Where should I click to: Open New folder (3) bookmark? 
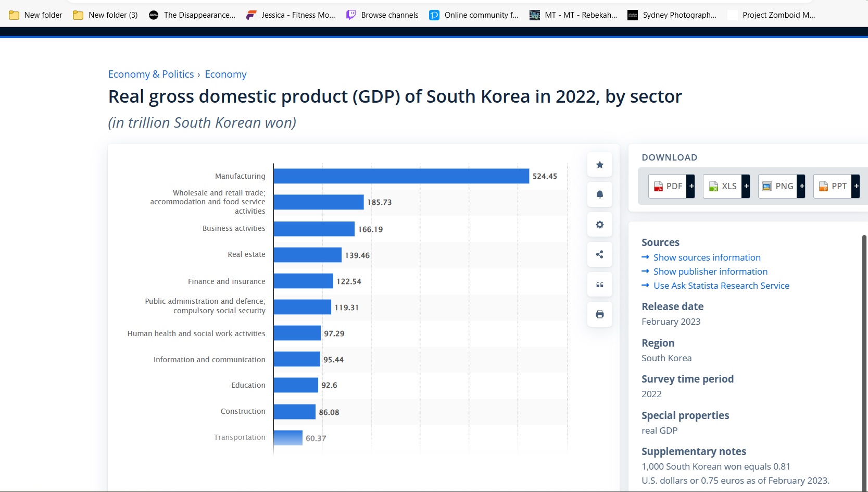coord(105,15)
